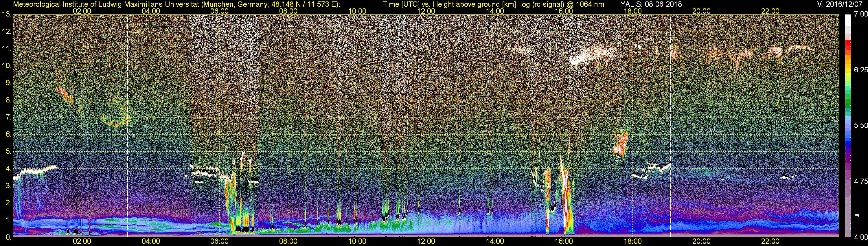Viewport: 868px width, 246px height.
Task: Click the first white dashed vertical marker line
Action: coord(128,126)
